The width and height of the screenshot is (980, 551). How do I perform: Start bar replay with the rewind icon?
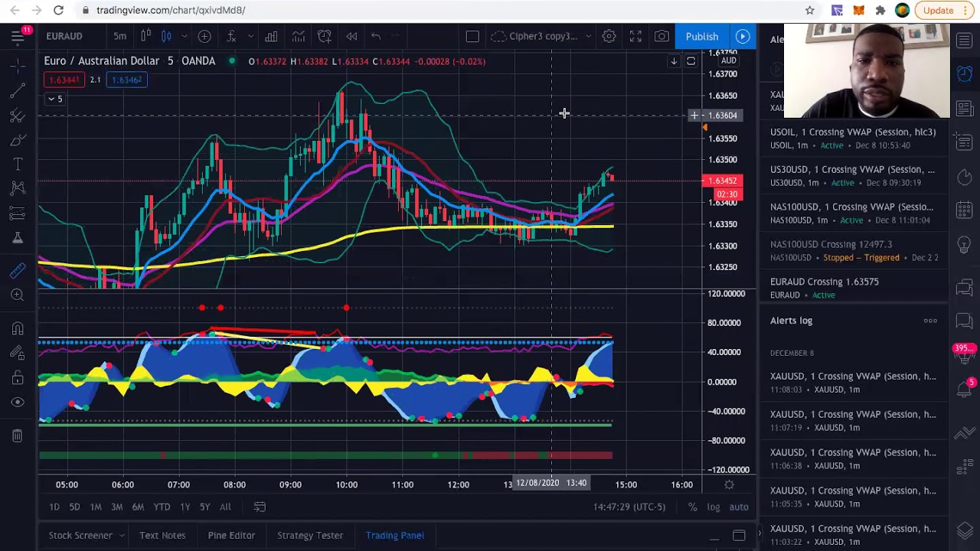351,36
